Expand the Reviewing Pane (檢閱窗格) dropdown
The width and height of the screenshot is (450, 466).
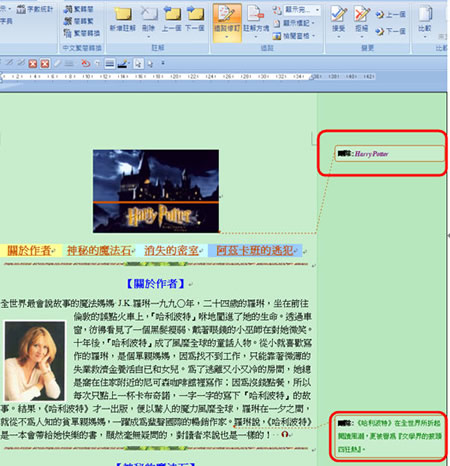point(294,36)
